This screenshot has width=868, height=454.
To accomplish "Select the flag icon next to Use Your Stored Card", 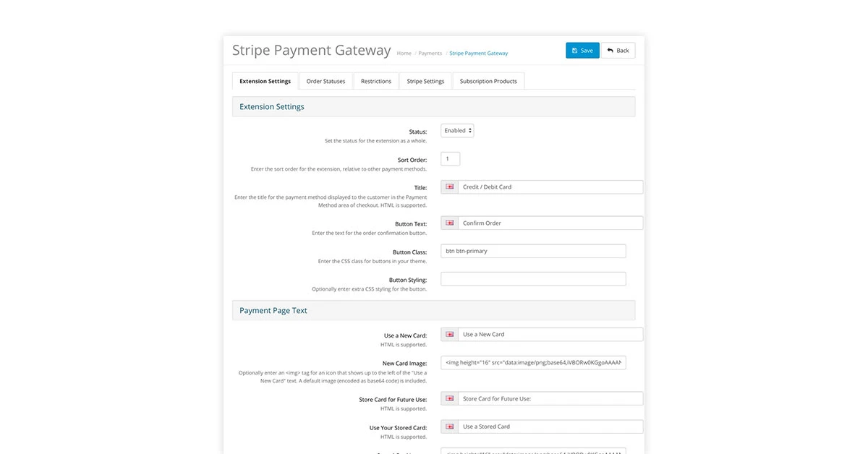I will [448, 426].
